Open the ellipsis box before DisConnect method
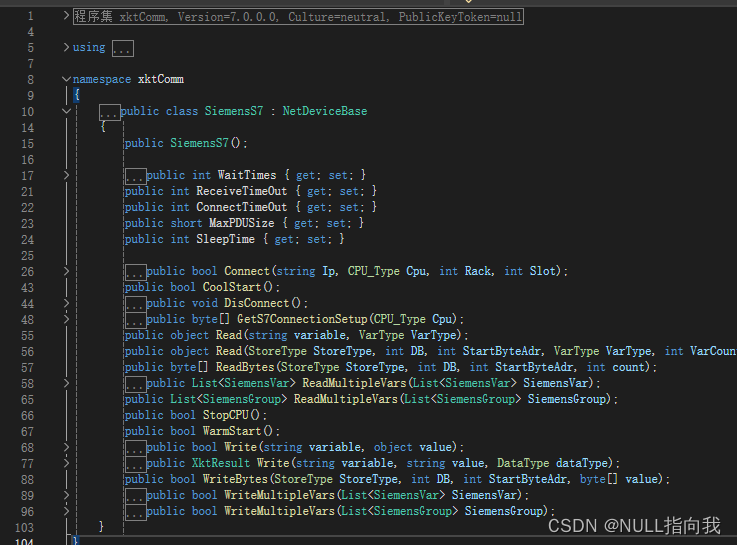The width and height of the screenshot is (737, 545). (135, 304)
